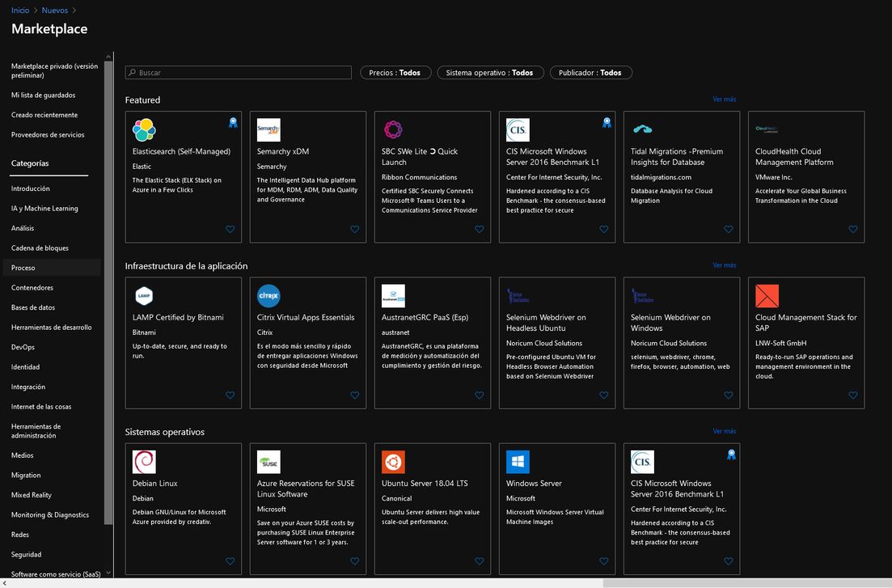
Task: Select the AustranetGRC PaaS logo
Action: 393,296
